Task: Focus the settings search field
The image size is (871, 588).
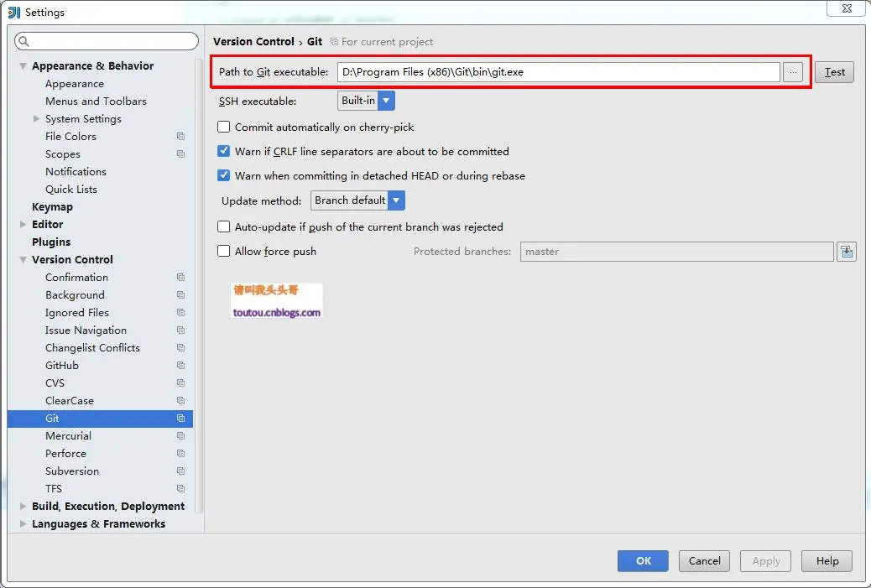Action: pyautogui.click(x=107, y=41)
